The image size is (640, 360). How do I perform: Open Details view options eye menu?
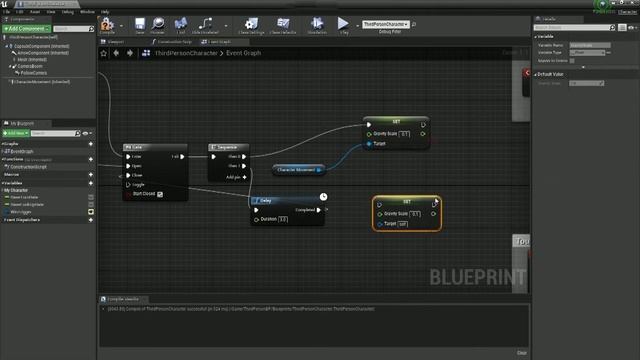point(632,27)
